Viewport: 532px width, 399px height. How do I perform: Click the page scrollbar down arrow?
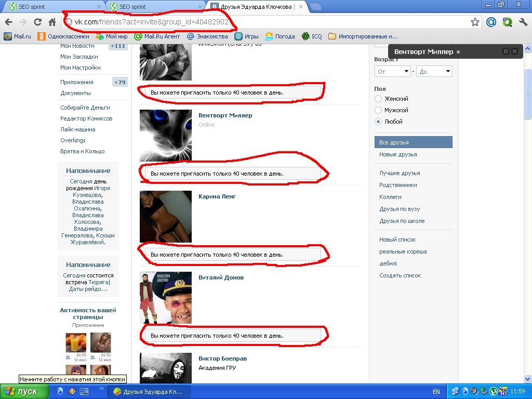tap(528, 379)
